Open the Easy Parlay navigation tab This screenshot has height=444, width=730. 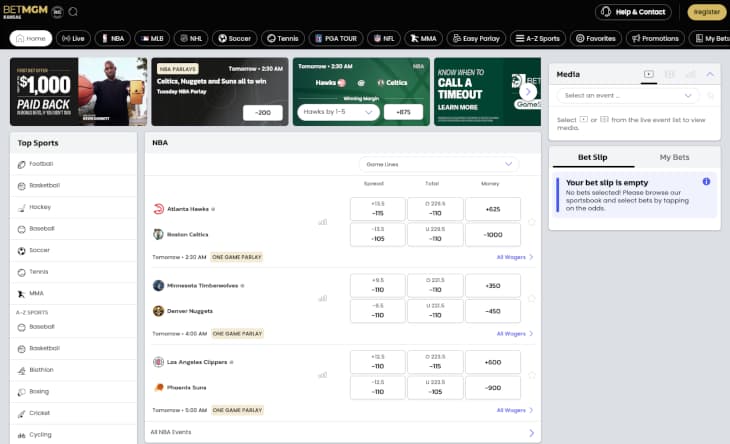point(476,38)
